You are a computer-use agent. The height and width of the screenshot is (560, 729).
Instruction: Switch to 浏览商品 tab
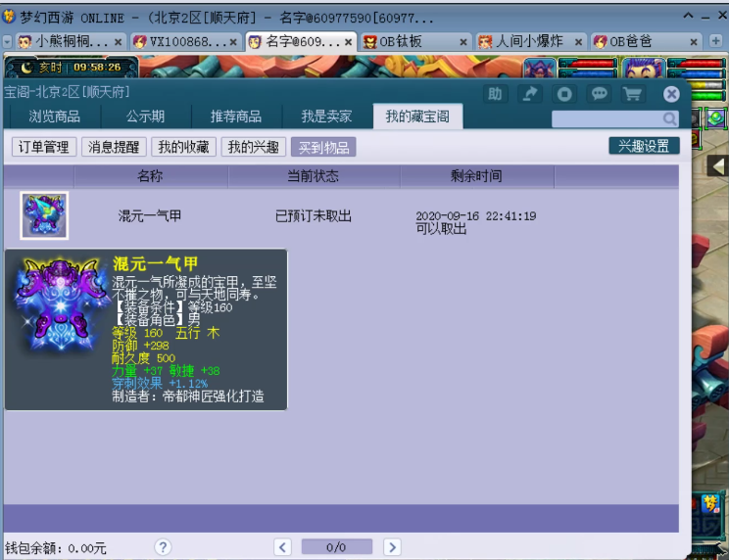point(55,117)
